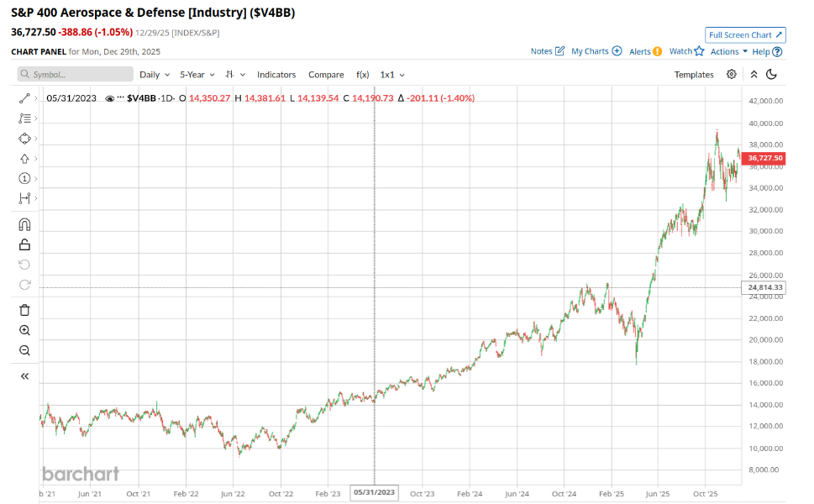Screen dimensions: 814x504
Task: Select the measure distance tool
Action: [24, 199]
